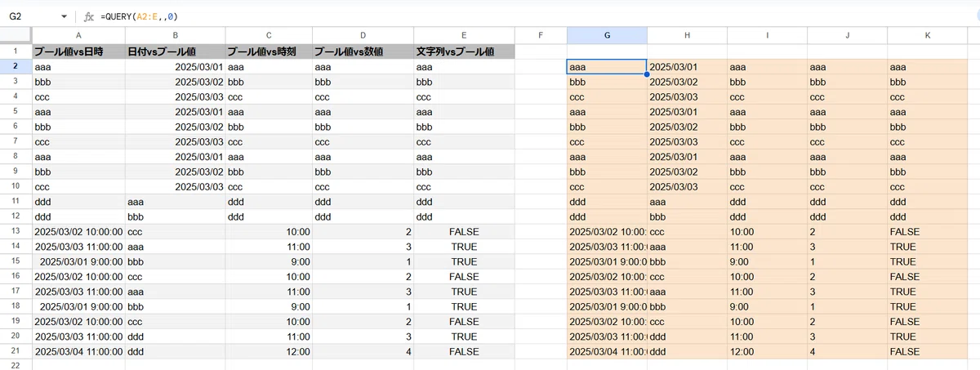The height and width of the screenshot is (370, 980).
Task: Click cell E21 showing FALSE
Action: [x=464, y=351]
